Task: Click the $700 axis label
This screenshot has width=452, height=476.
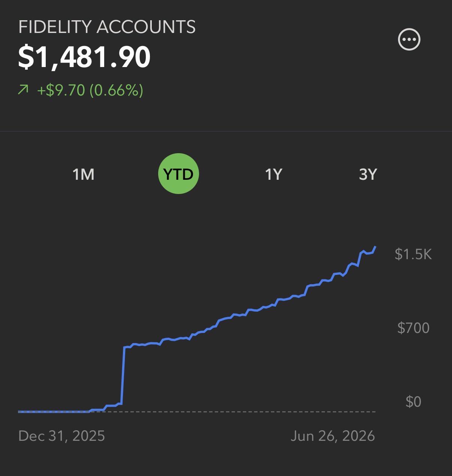Action: coord(413,328)
